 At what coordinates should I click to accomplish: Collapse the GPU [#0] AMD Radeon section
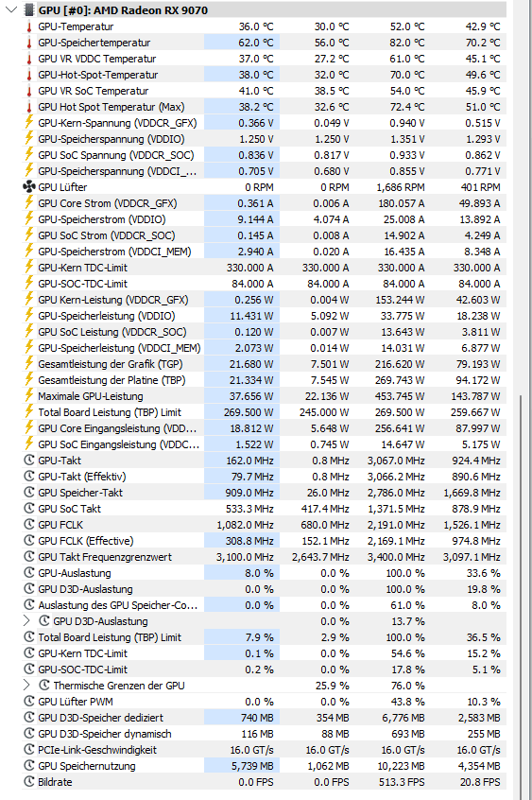[11, 9]
